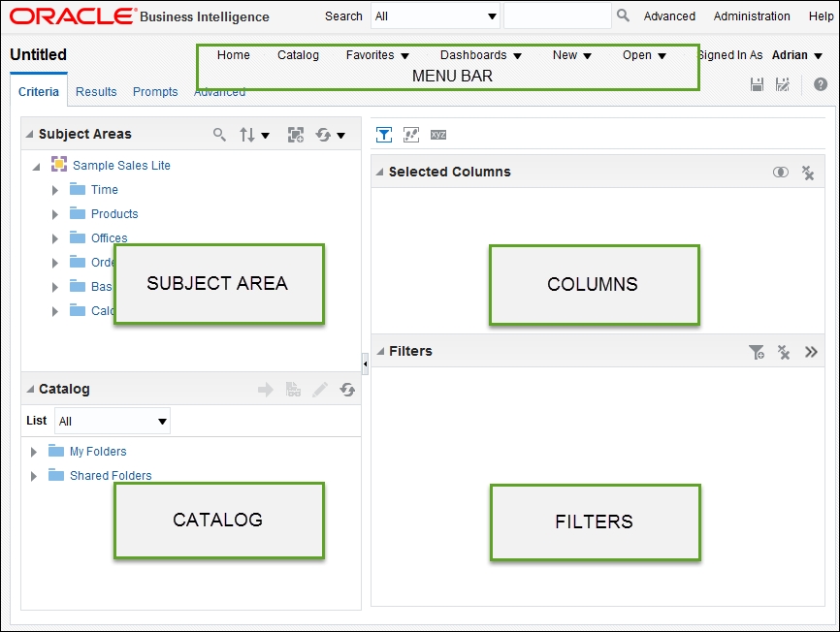This screenshot has height=632, width=840.
Task: Select the Offices folder label
Action: [110, 238]
